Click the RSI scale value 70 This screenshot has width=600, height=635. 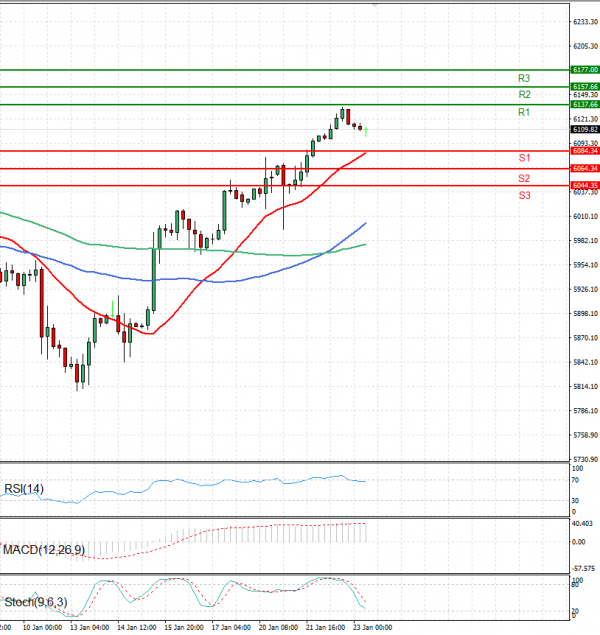tap(575, 480)
